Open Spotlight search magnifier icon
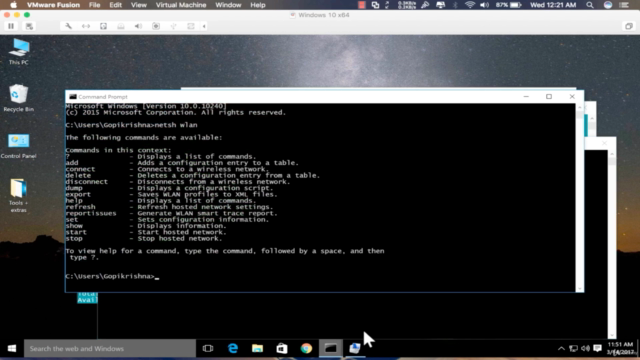This screenshot has width=640, height=360. (590, 5)
